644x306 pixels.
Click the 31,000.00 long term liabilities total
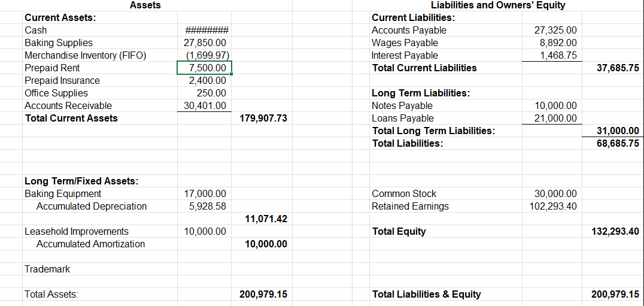617,131
